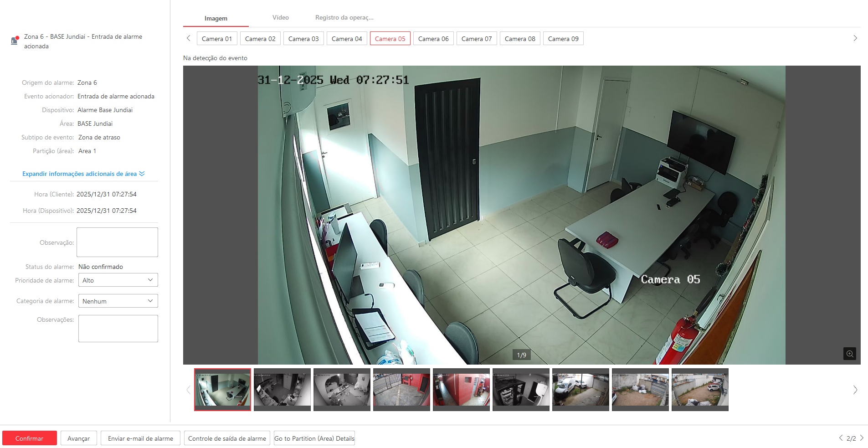
Task: Click the Observação text field
Action: pos(117,242)
